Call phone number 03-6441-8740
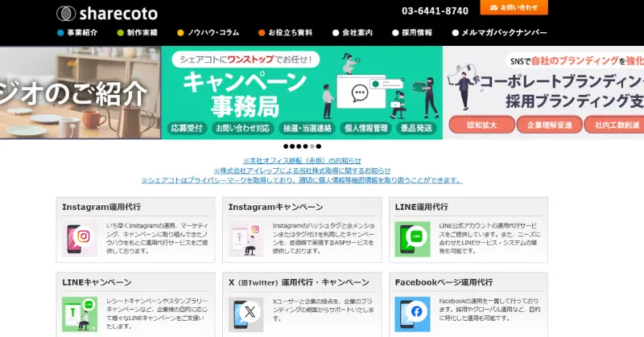 click(435, 11)
